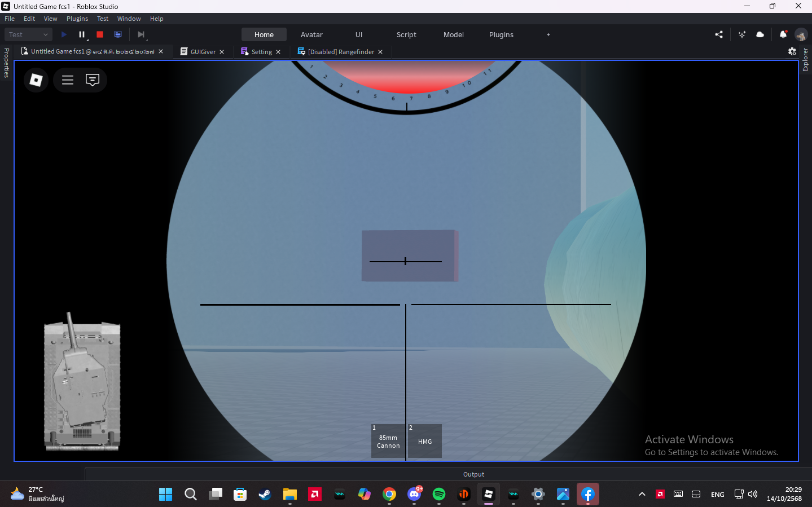Open the Plugins menu in menu bar
Image resolution: width=812 pixels, height=507 pixels.
(x=77, y=19)
